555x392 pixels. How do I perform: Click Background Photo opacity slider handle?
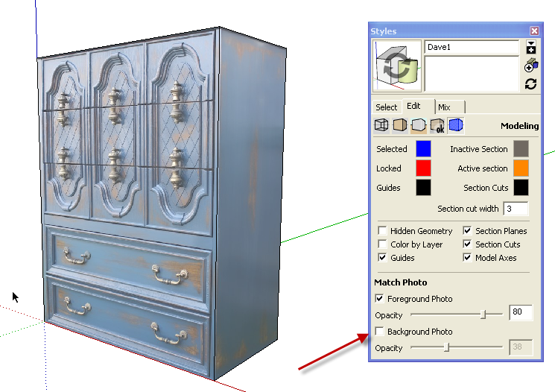click(447, 347)
